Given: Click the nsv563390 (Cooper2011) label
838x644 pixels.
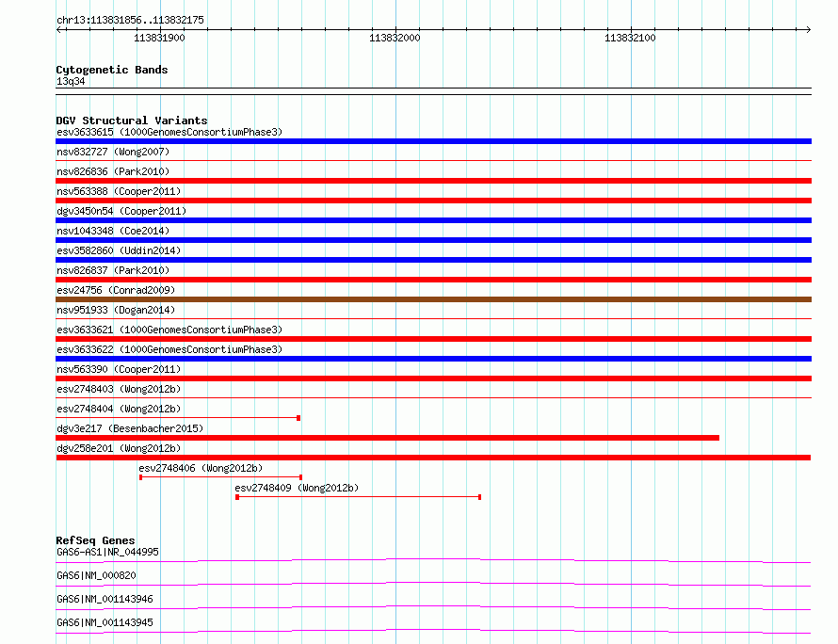Looking at the screenshot, I should [x=119, y=369].
